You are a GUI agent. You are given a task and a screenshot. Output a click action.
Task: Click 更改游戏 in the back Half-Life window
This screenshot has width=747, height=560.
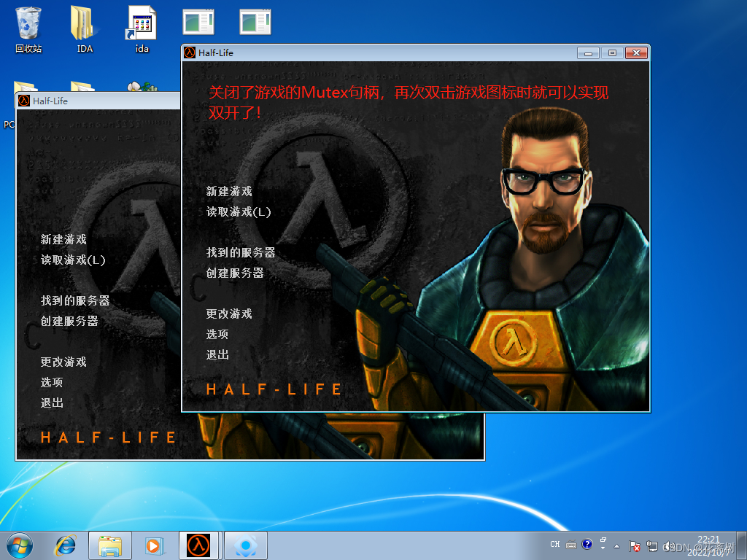(x=63, y=362)
